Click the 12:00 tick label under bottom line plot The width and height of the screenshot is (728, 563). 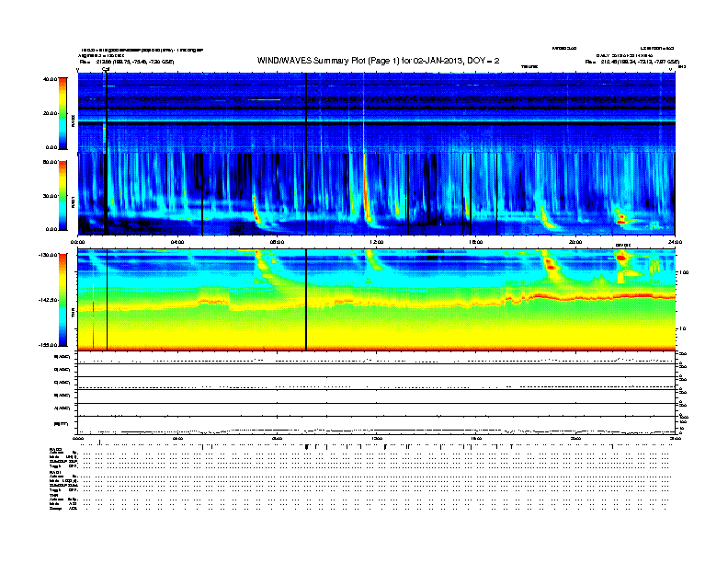[x=377, y=438]
